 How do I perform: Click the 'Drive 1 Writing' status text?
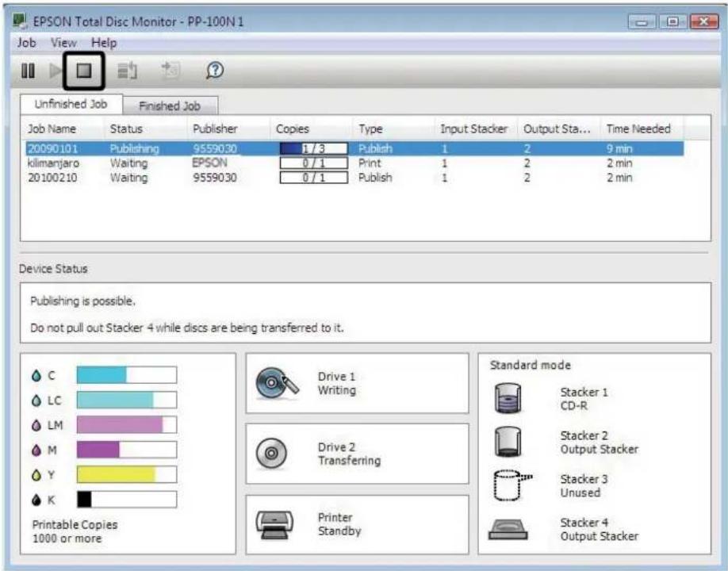336,384
